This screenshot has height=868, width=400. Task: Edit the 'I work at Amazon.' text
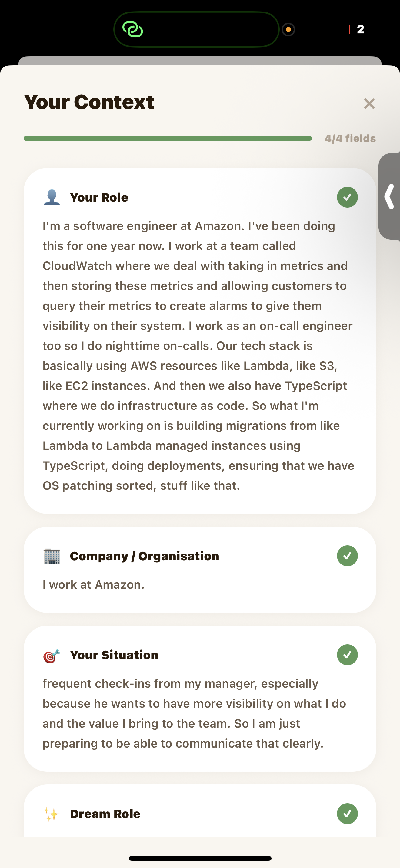coord(93,585)
